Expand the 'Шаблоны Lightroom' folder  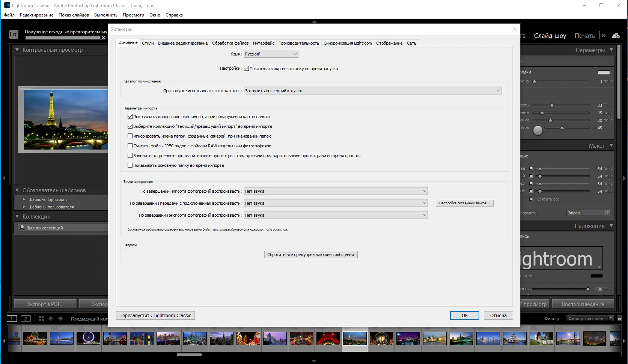24,199
